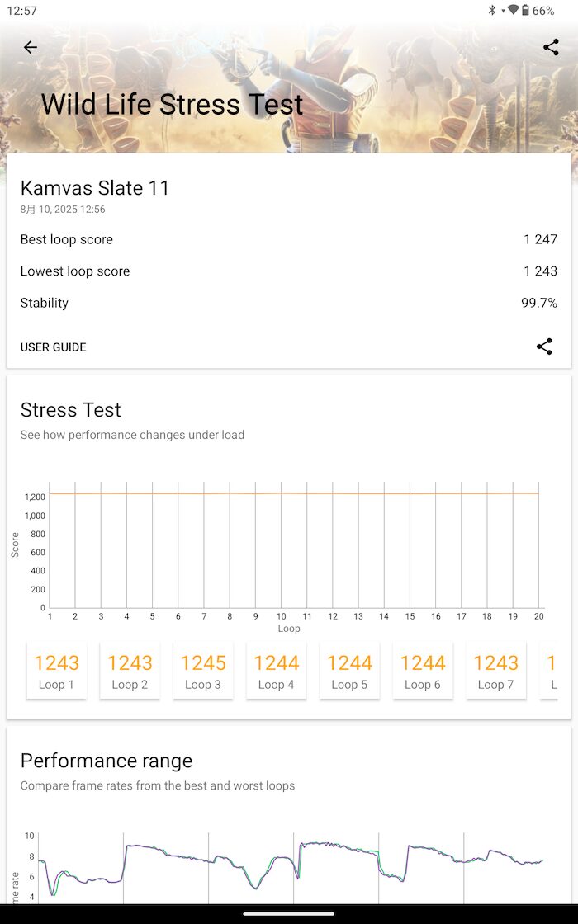Tap the Bluetooth status icon
The width and height of the screenshot is (578, 924).
(492, 10)
